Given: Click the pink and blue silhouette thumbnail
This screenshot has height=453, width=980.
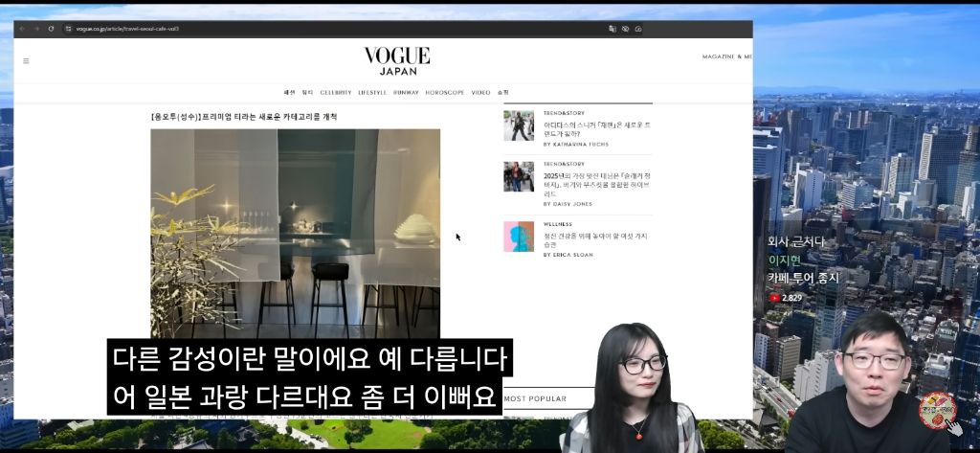Looking at the screenshot, I should point(519,237).
